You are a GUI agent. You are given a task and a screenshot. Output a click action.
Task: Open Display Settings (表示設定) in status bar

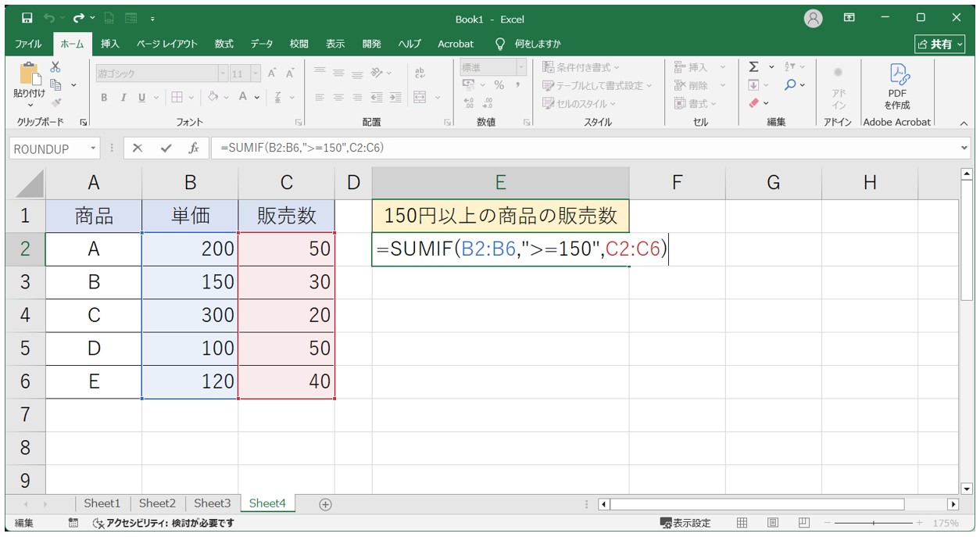pyautogui.click(x=685, y=523)
